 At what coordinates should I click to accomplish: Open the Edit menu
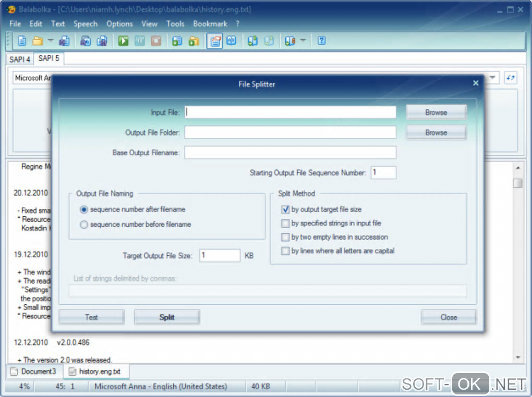[x=35, y=24]
